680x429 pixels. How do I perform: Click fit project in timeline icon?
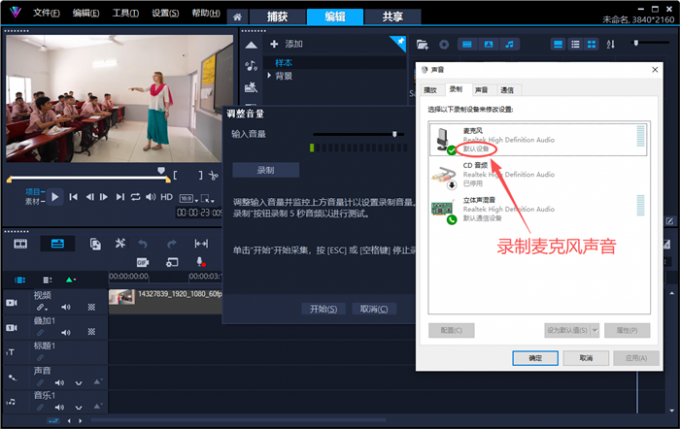201,244
